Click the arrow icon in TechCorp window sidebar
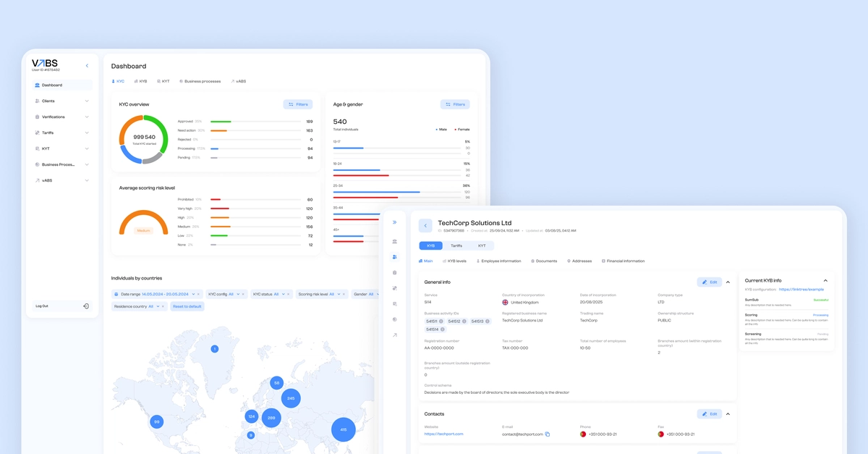The image size is (868, 454). 394,335
